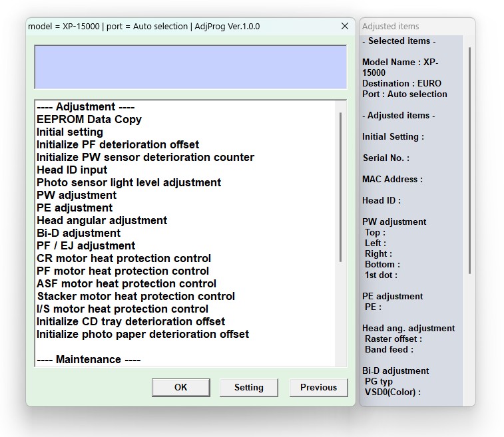Select EEPROM Data Copy from list
The width and height of the screenshot is (504, 437).
pyautogui.click(x=89, y=120)
